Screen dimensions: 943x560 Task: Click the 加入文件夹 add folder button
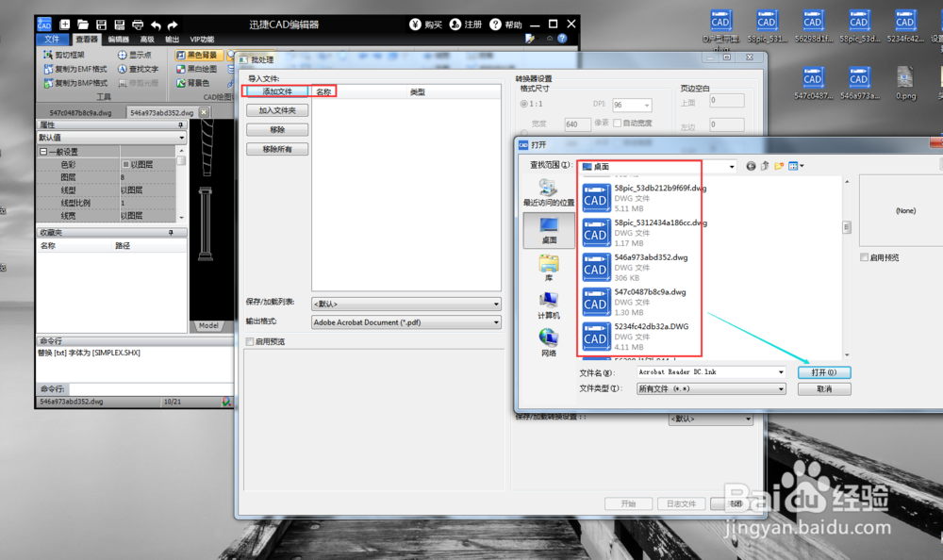pos(277,110)
